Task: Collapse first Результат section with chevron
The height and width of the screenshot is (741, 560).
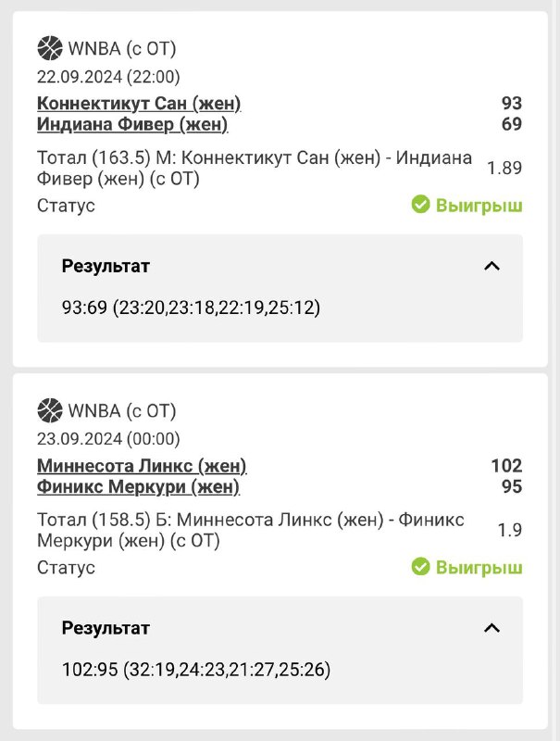Action: point(492,267)
